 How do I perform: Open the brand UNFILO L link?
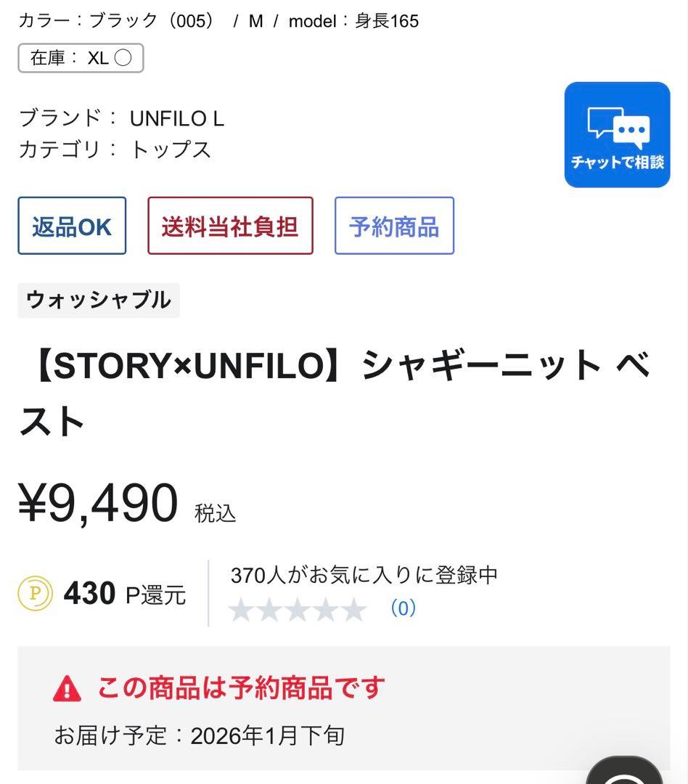click(176, 118)
